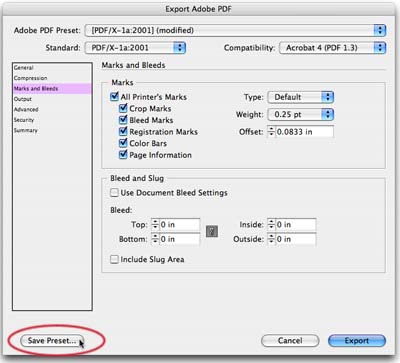Uncheck Crop Marks checkbox
Viewport: 400px width, 363px height.
(123, 108)
